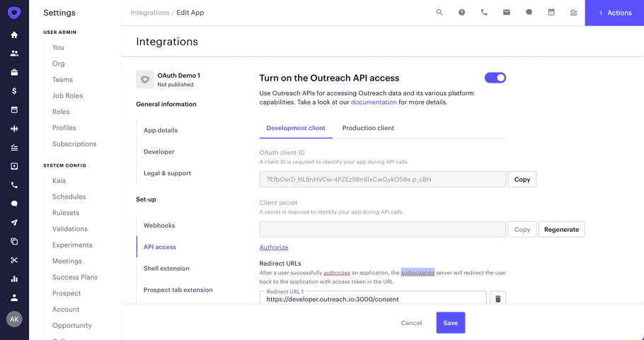Open Legal & support section

[167, 173]
